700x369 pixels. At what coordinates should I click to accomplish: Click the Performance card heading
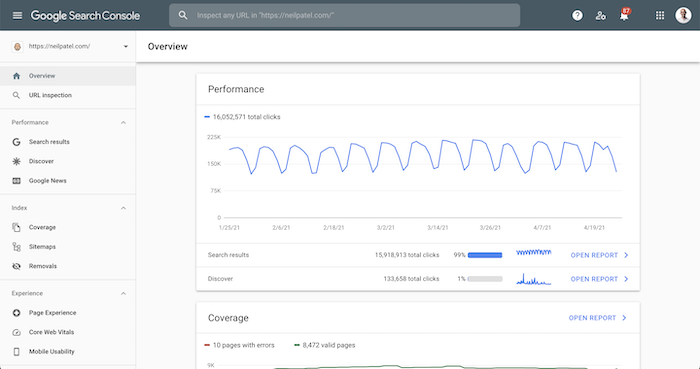236,89
